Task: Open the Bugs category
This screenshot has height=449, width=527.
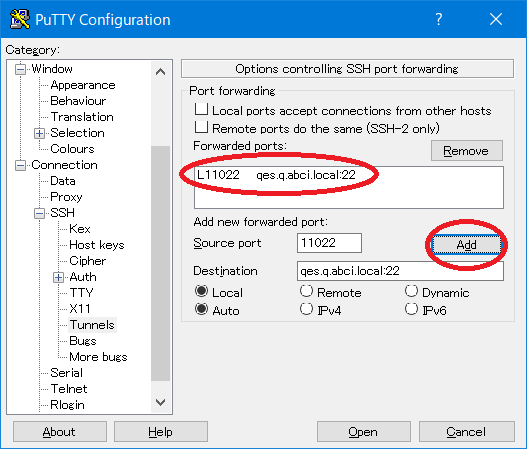Action: (x=83, y=341)
